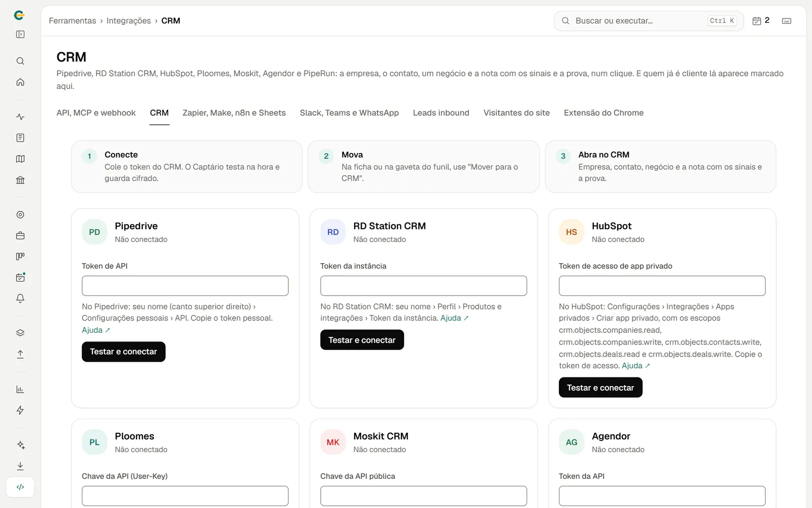The image size is (812, 508).
Task: Open the layers stack sidebar icon
Action: (20, 333)
